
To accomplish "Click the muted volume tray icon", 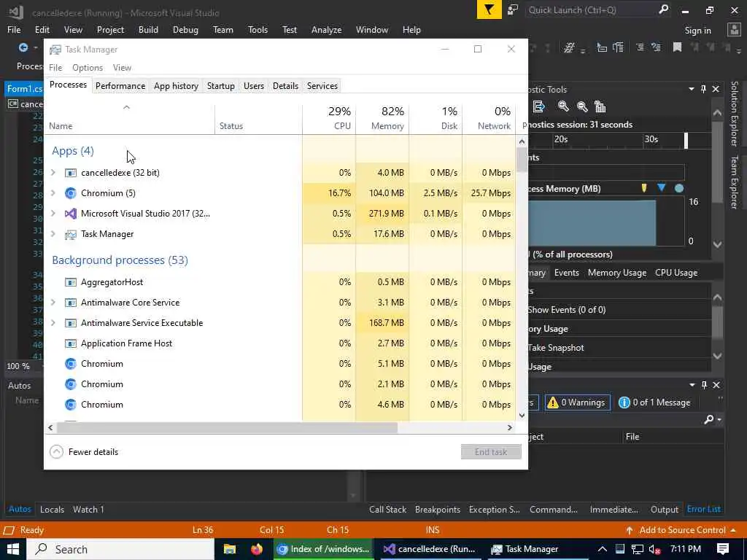I will [x=654, y=550].
